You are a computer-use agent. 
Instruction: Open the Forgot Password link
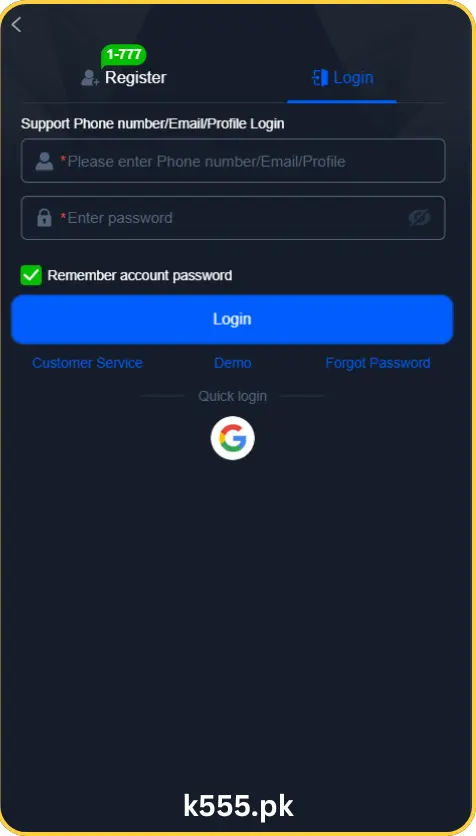click(378, 363)
